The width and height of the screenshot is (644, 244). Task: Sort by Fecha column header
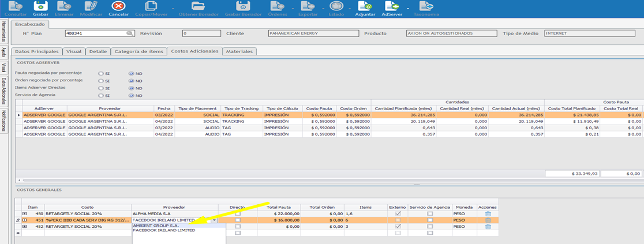pyautogui.click(x=164, y=108)
